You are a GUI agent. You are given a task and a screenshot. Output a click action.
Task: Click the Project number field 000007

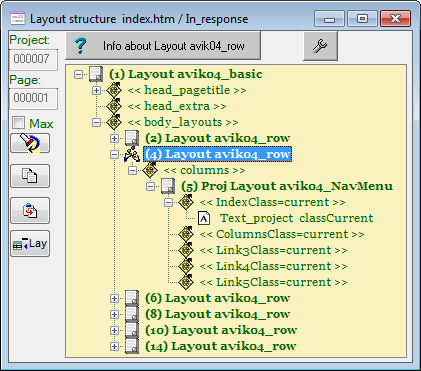click(x=33, y=59)
